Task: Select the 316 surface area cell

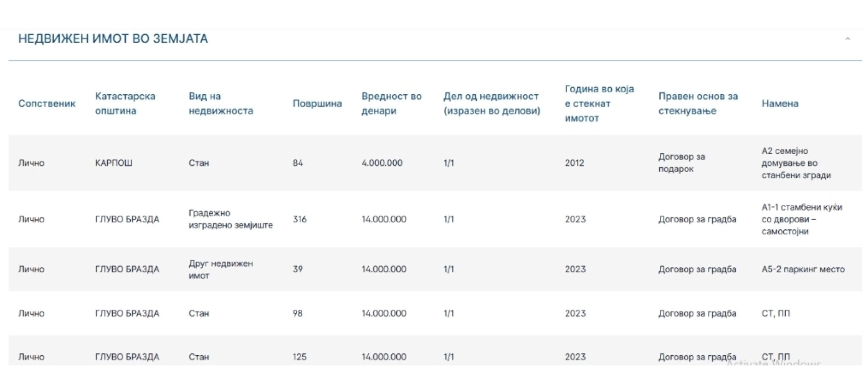Action: coord(299,219)
